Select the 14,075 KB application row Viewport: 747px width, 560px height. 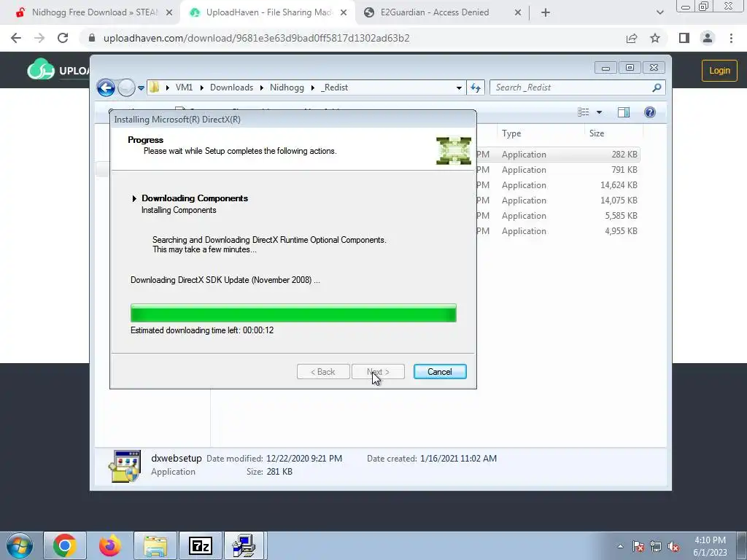click(558, 200)
